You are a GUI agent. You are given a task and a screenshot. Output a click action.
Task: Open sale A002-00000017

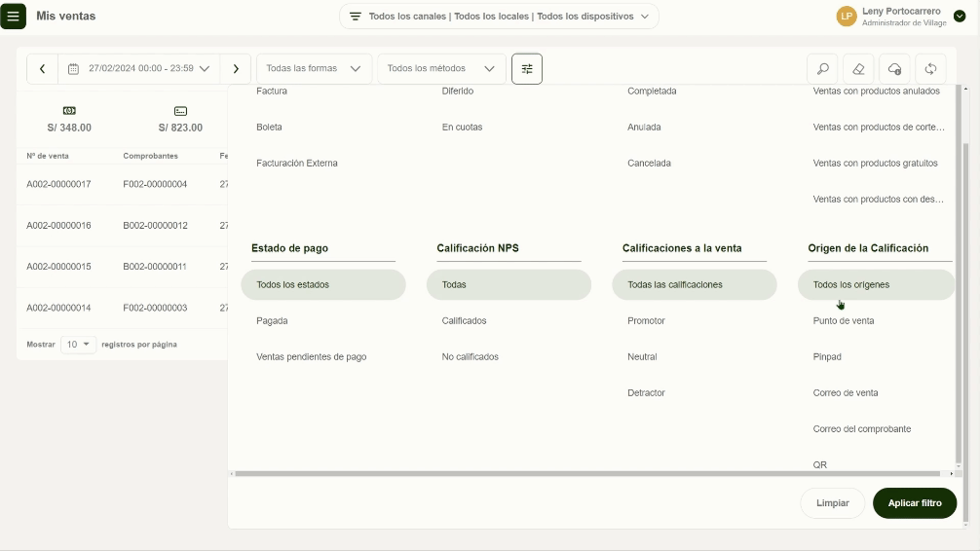tap(58, 185)
